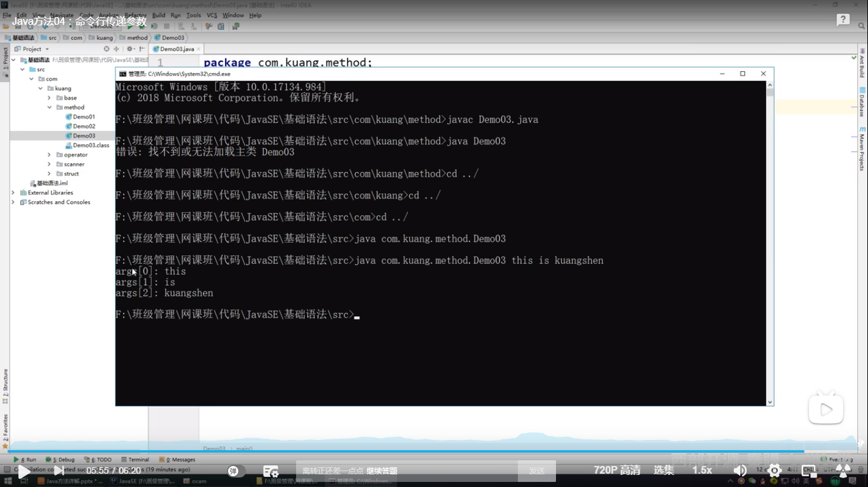
Task: Toggle the danmaku switch in the player
Action: (236, 471)
